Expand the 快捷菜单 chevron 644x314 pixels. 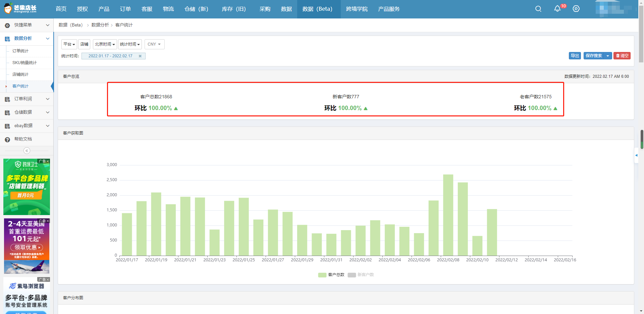click(48, 25)
